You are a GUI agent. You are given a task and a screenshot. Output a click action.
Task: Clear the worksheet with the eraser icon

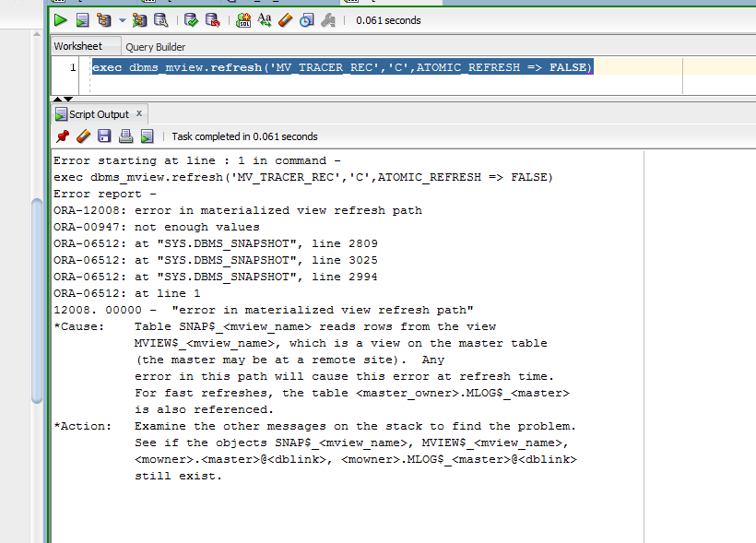[x=286, y=19]
